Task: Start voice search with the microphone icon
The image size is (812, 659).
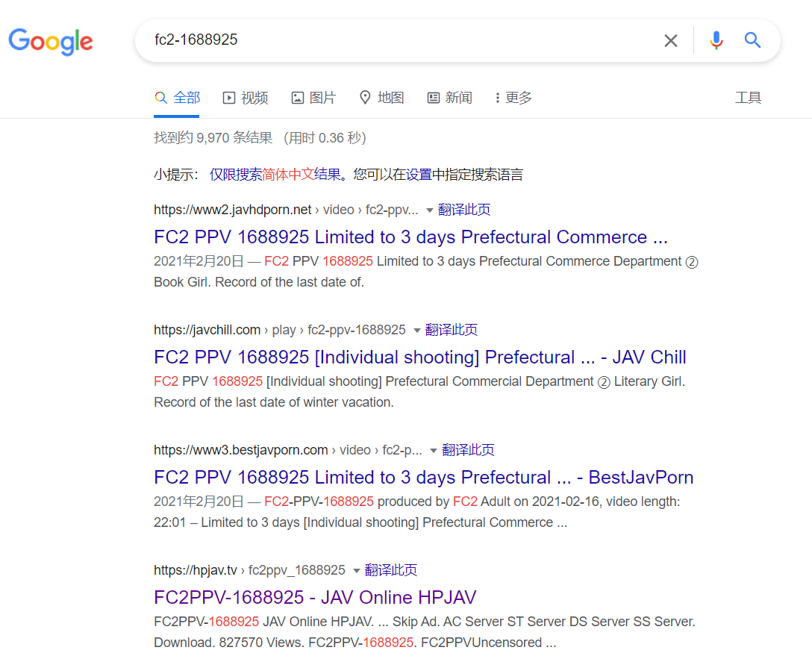Action: pyautogui.click(x=716, y=40)
